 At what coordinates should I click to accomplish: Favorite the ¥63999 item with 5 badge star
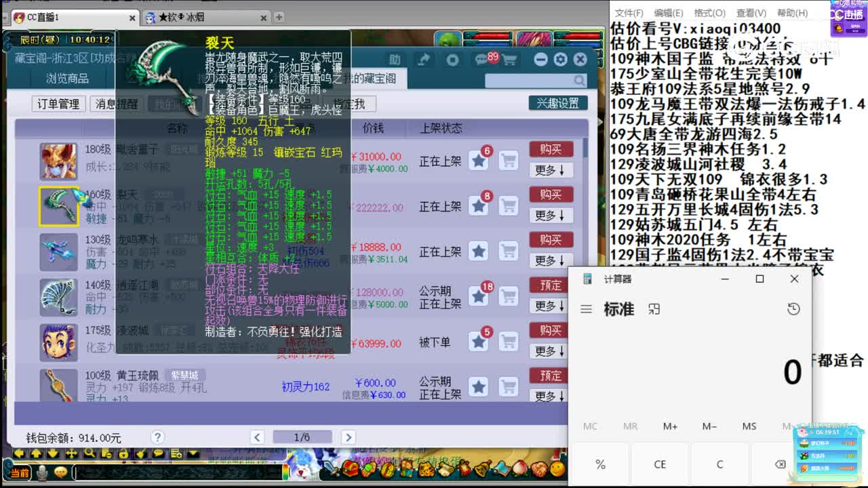[x=479, y=342]
